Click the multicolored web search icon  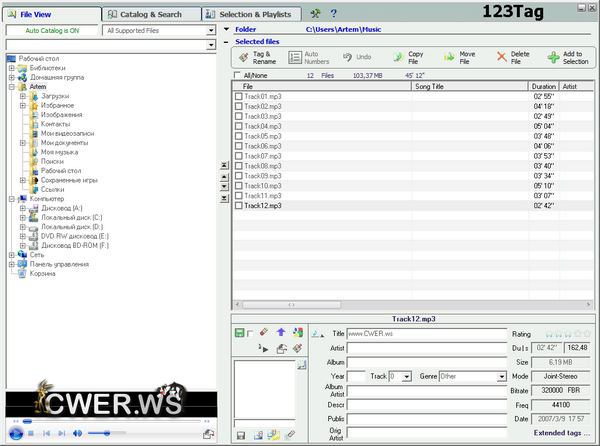298,332
